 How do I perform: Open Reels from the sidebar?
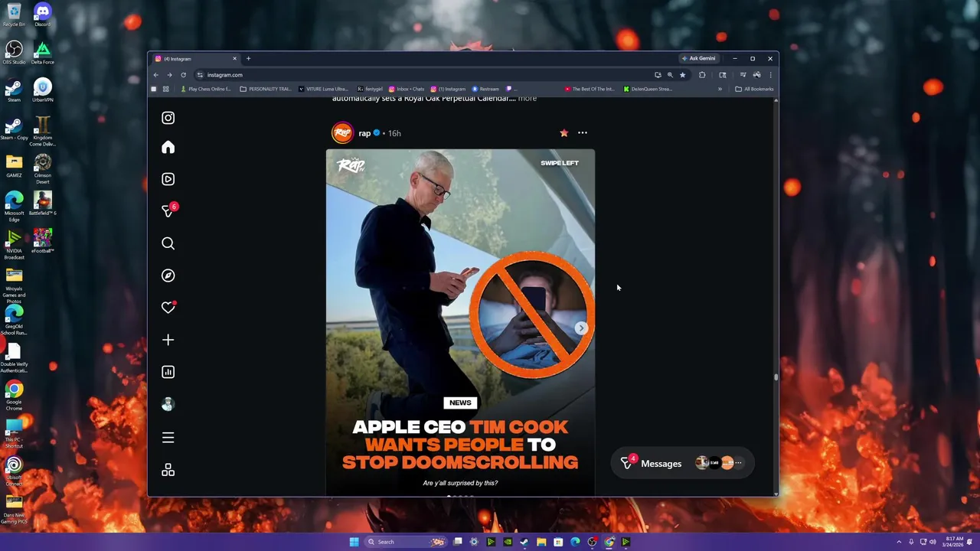168,179
